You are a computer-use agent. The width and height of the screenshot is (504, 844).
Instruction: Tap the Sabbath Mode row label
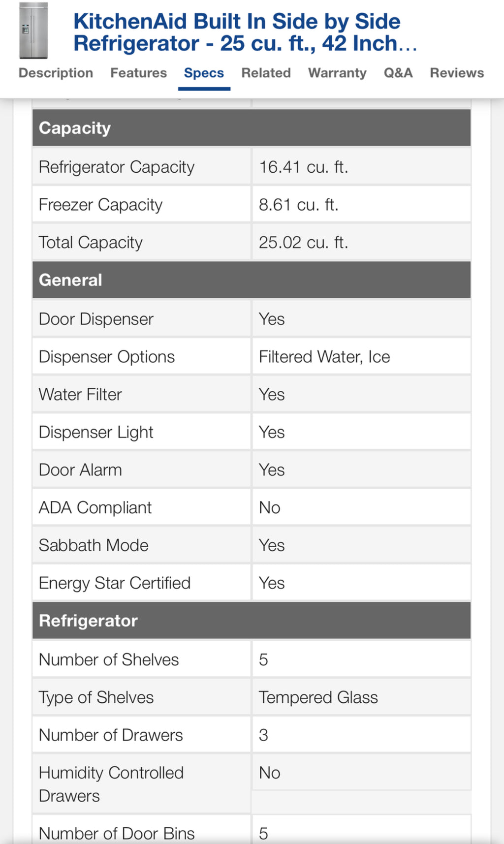click(x=94, y=545)
